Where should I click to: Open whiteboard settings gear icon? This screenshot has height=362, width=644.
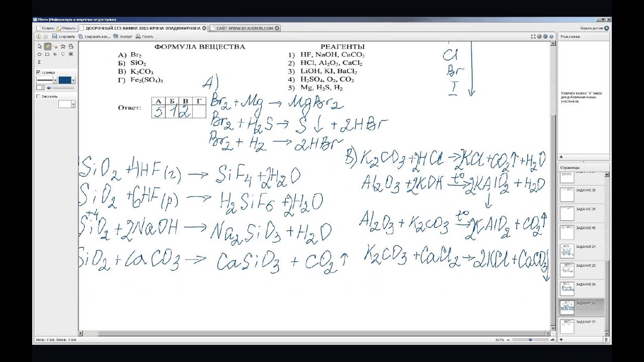(539, 36)
